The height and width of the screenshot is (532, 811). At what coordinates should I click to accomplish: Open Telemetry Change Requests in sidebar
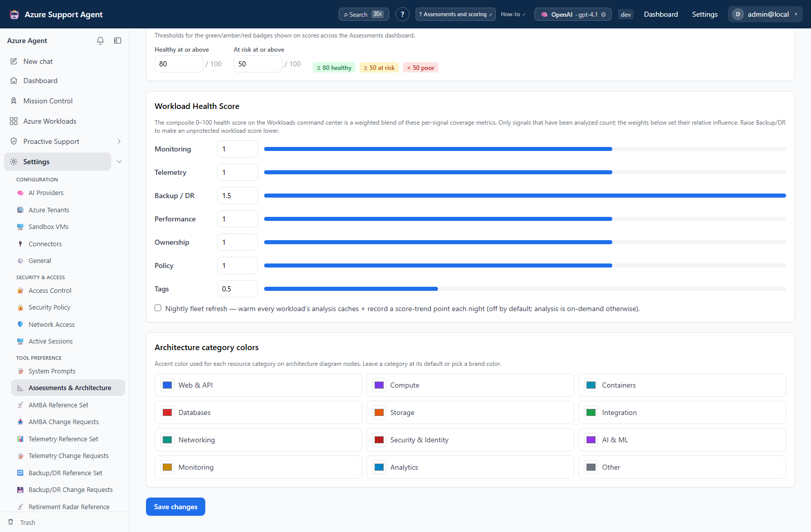coord(68,455)
